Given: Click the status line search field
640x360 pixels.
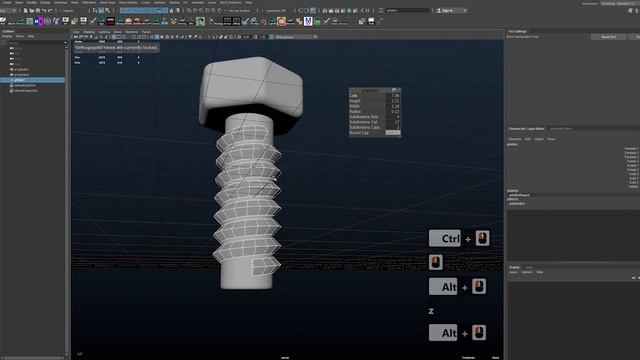Looking at the screenshot, I should tap(407, 11).
